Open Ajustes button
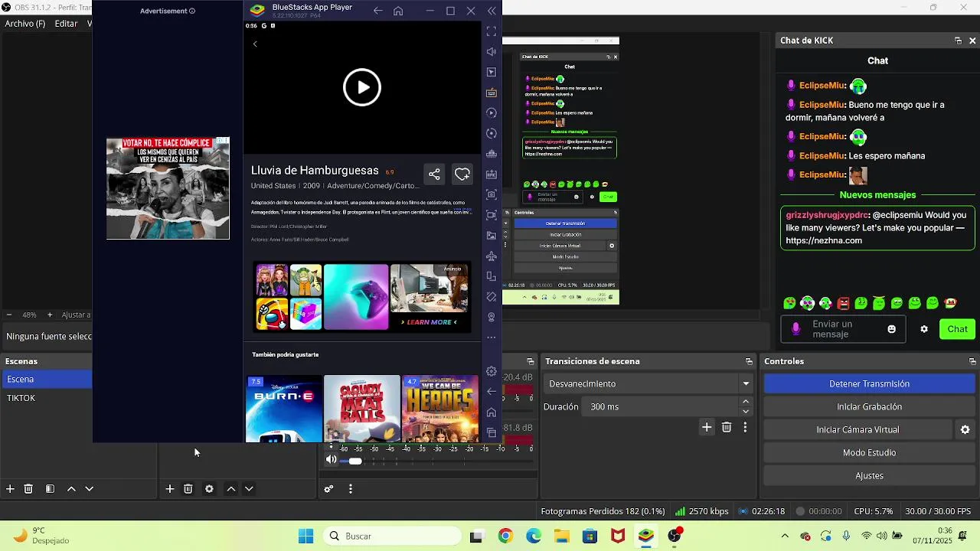The height and width of the screenshot is (551, 980). pos(869,476)
